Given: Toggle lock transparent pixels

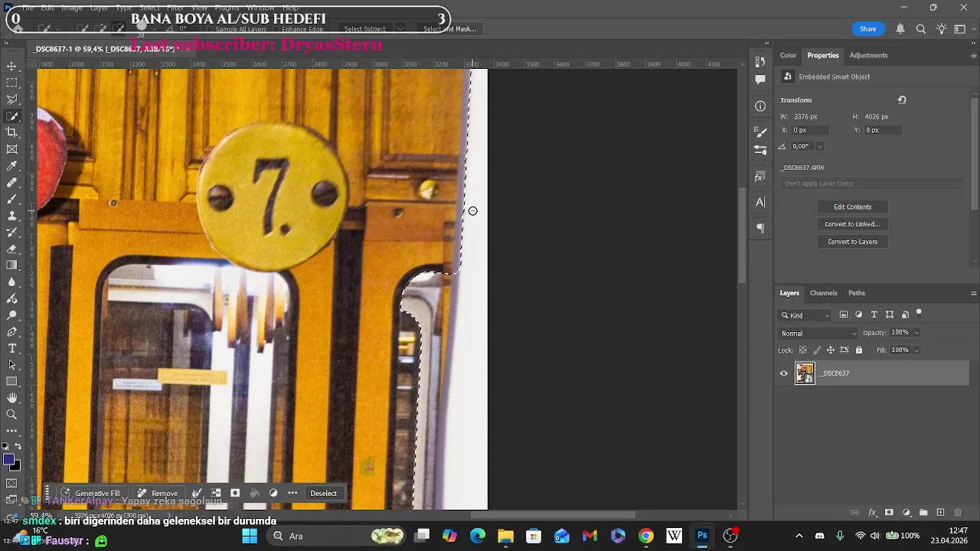Looking at the screenshot, I should pyautogui.click(x=802, y=350).
